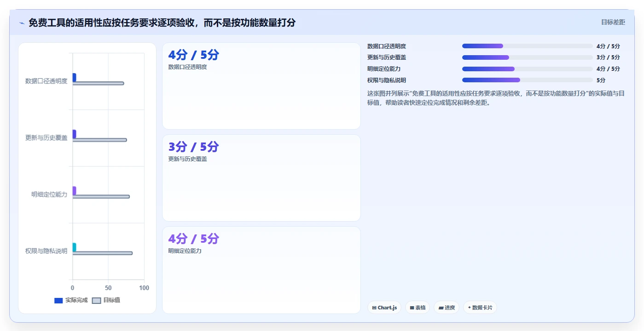Click the 权限与隐私说明 target bar in chart
644x331 pixels.
pos(102,253)
